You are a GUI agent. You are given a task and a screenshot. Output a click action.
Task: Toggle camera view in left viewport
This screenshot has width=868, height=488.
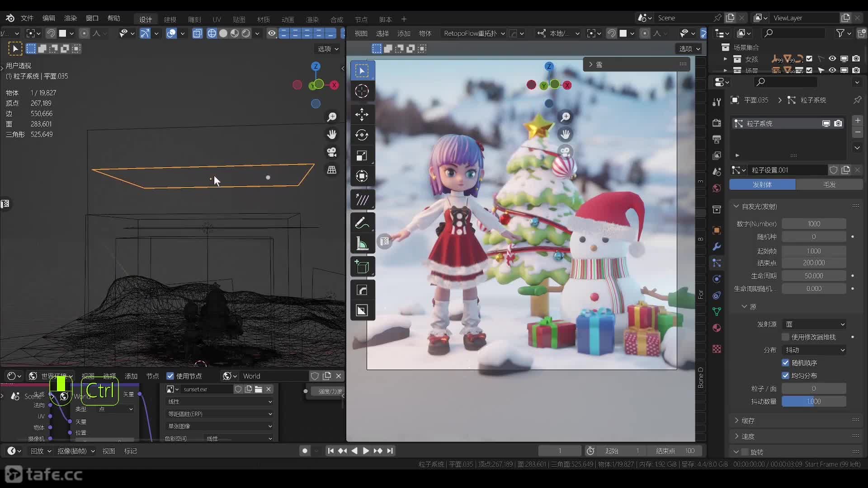332,152
